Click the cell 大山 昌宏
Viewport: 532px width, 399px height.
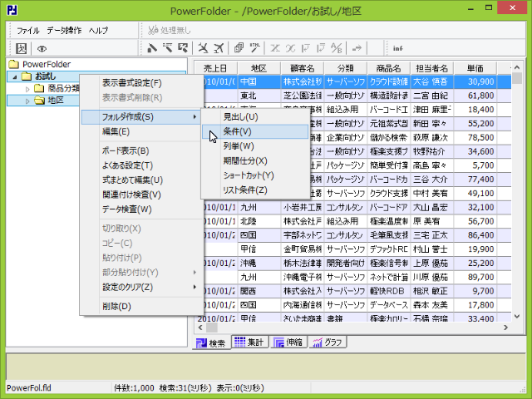pos(432,207)
